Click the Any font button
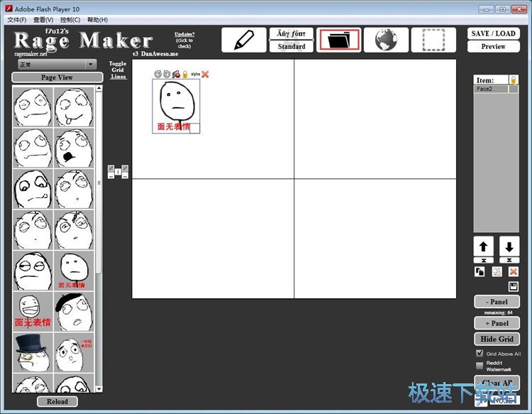Screen dimensions: 532x414 click(x=291, y=33)
